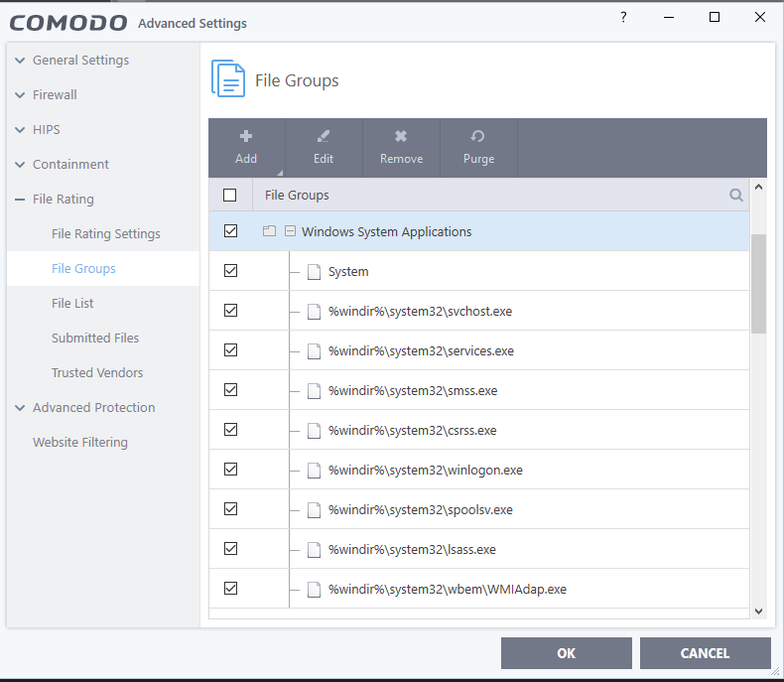Click the file icon beside lsass.exe
This screenshot has width=784, height=682.
coord(314,550)
